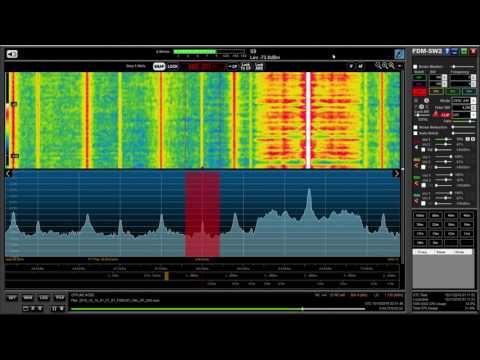Click the solid red button above the Mode row
480x360 pixels.
[x=419, y=91]
